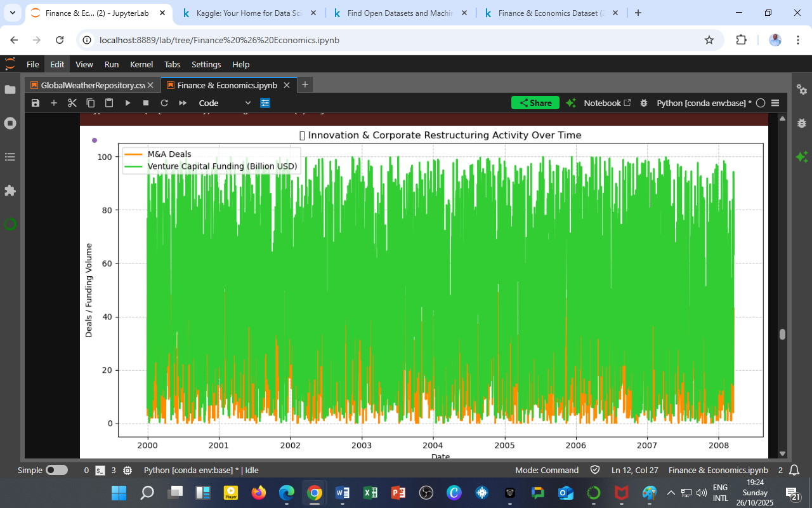Cut the selected cell using the scissors icon
This screenshot has height=508, width=812.
coord(72,103)
